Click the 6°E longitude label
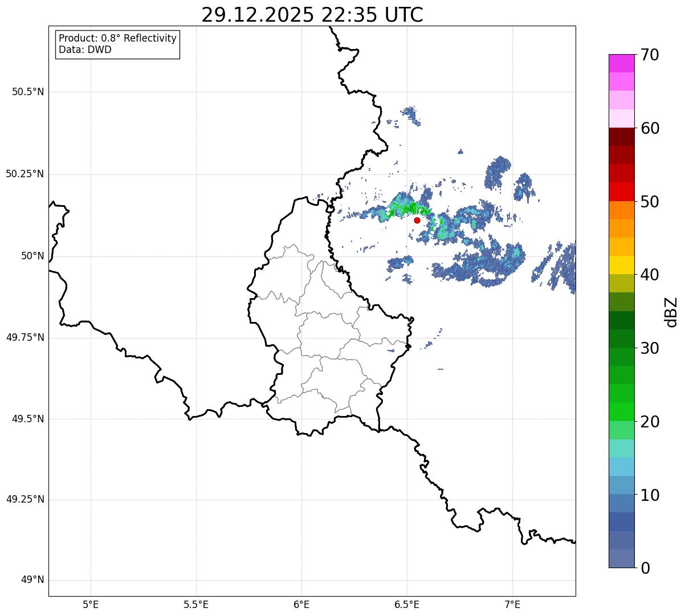The height and width of the screenshot is (616, 685). pos(301,605)
